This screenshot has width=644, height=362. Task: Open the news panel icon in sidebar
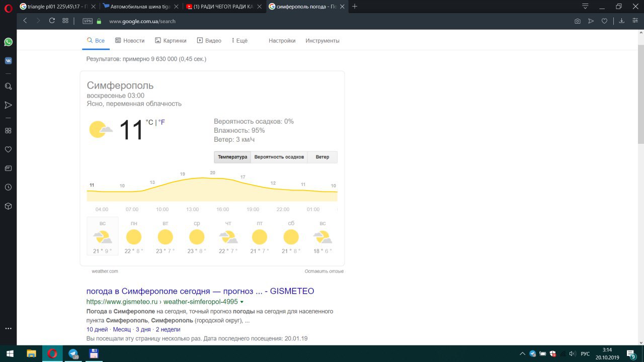[x=8, y=168]
